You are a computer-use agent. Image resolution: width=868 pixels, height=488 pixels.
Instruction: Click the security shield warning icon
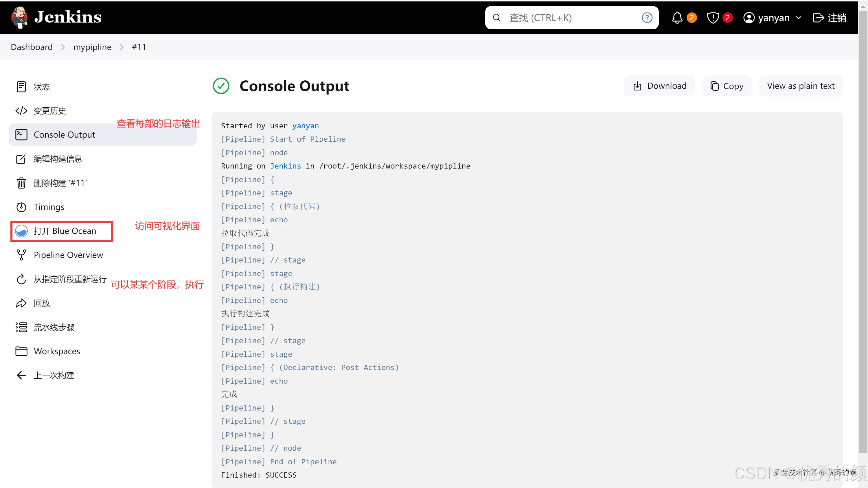(713, 18)
